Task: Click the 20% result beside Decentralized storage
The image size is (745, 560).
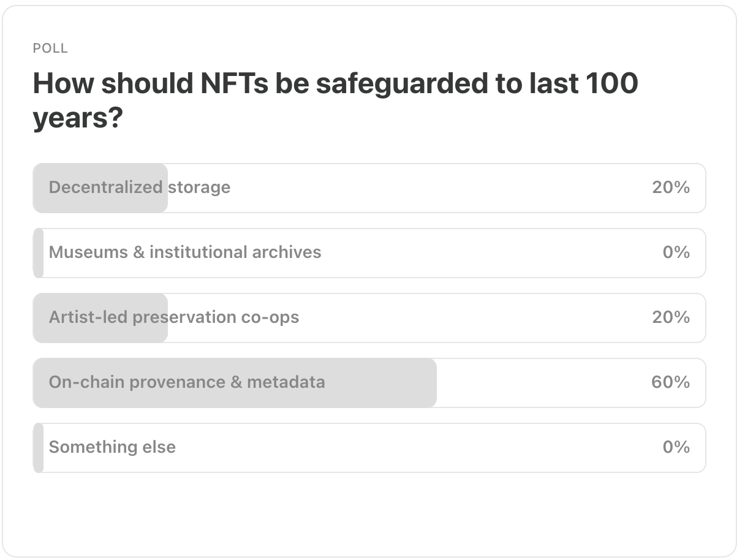Action: pos(671,187)
